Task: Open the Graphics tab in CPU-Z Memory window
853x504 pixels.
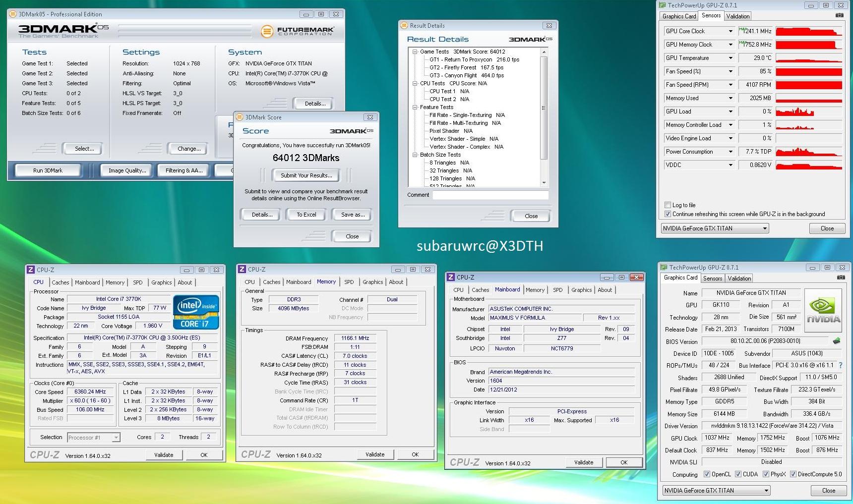Action: coord(373,282)
